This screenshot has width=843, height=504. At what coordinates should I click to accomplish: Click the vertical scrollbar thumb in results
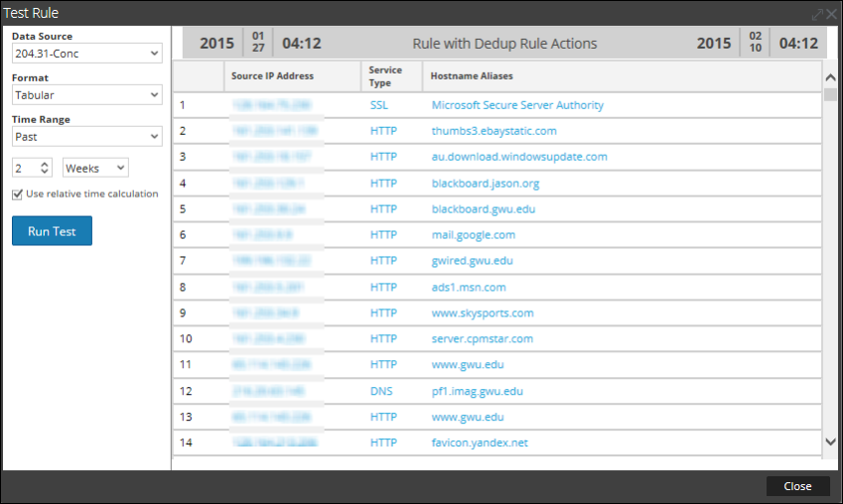point(831,95)
